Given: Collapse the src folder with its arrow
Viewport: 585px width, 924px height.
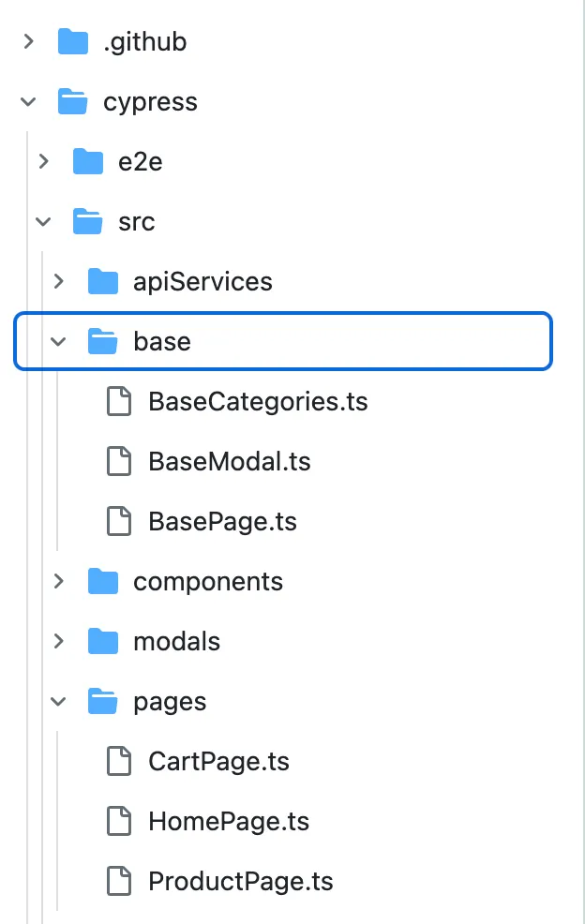Looking at the screenshot, I should (x=43, y=222).
